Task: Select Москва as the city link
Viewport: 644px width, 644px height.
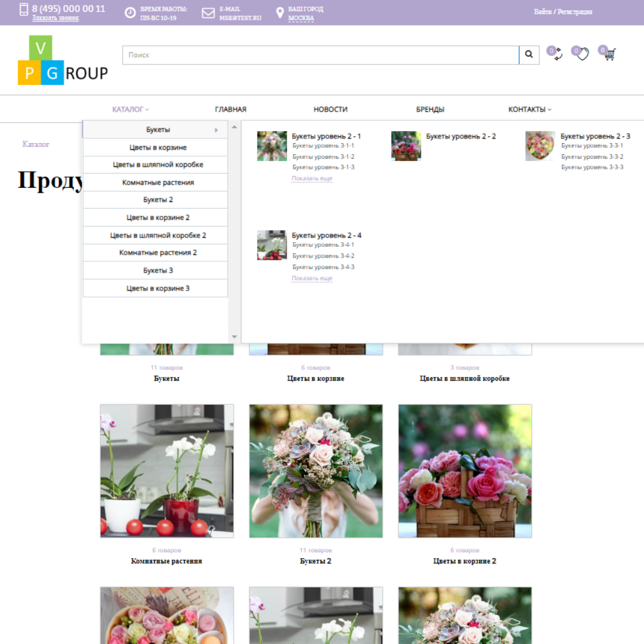Action: coord(301,18)
